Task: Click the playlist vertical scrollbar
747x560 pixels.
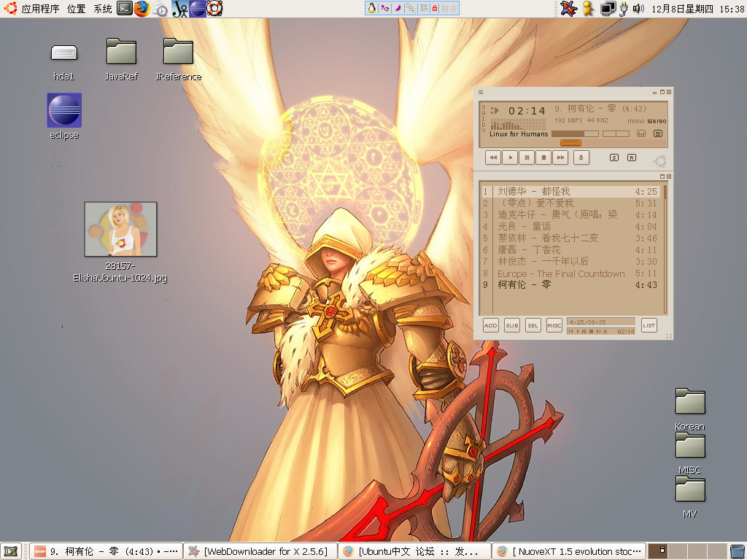Action: (665, 249)
